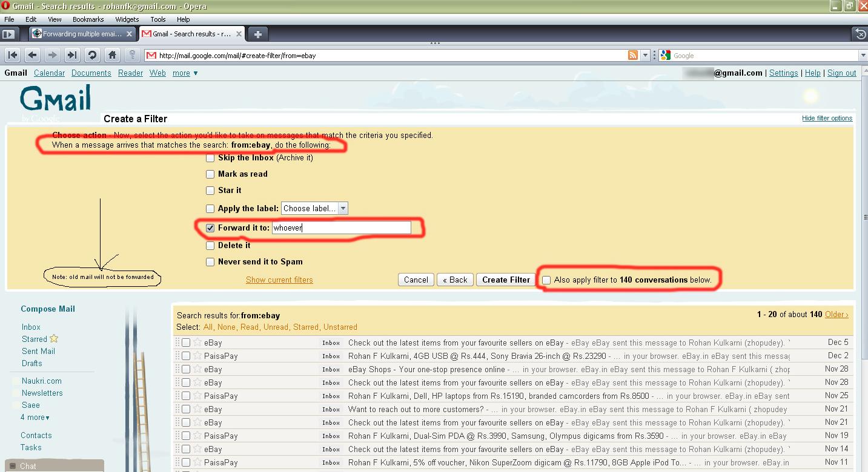Image resolution: width=868 pixels, height=472 pixels.
Task: Open the Widgets menu
Action: [127, 19]
